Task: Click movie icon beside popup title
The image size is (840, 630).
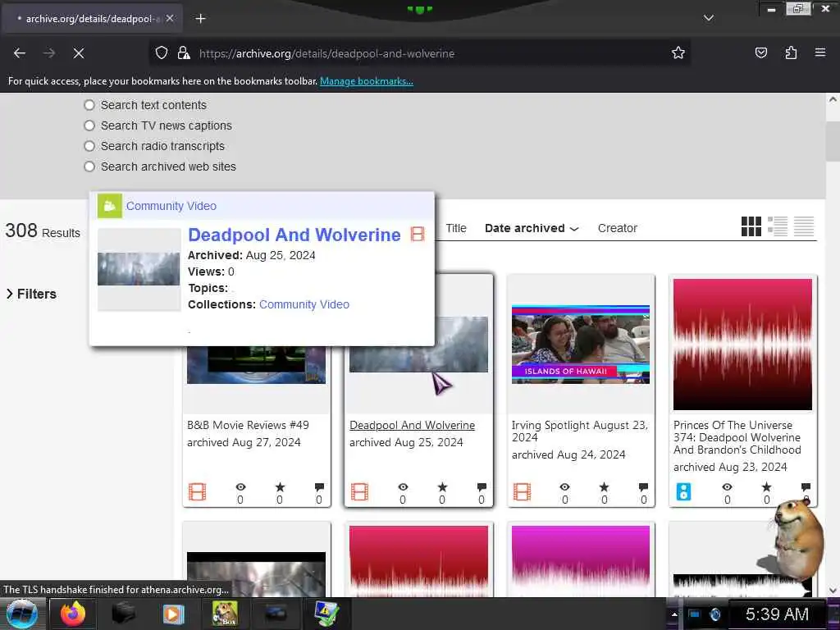Action: tap(418, 234)
